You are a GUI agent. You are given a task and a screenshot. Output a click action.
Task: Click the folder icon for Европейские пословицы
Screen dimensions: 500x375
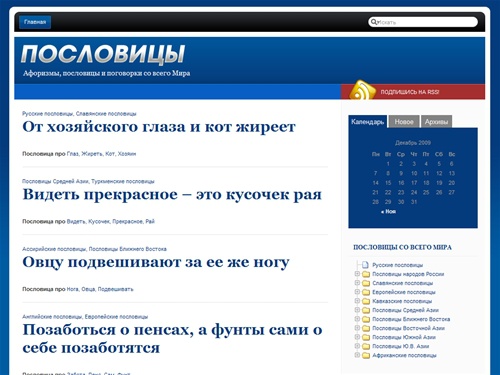(366, 292)
